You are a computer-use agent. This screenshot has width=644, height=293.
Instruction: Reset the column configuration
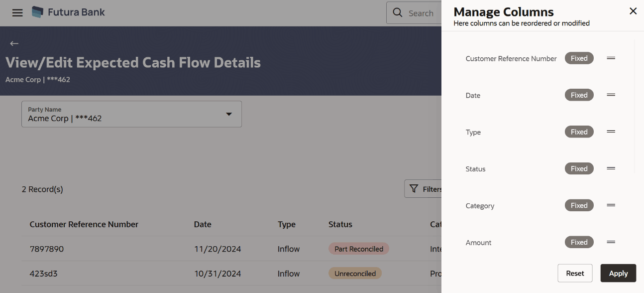tap(575, 273)
